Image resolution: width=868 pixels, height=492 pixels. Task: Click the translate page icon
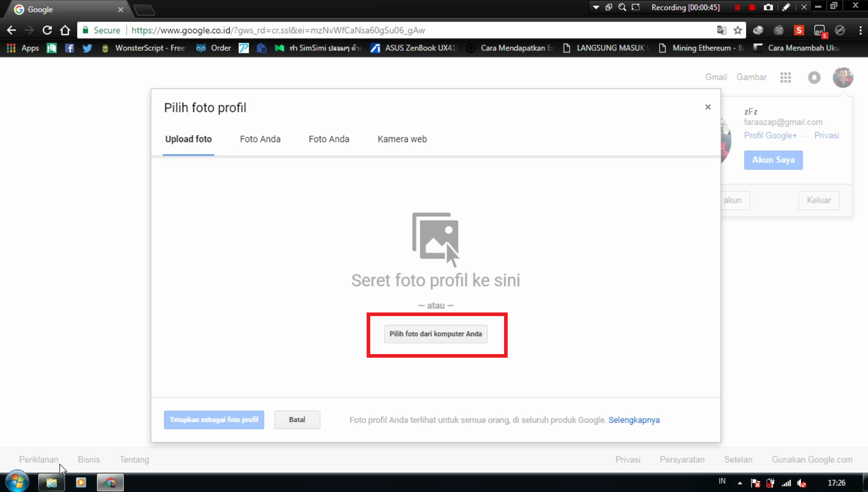[722, 30]
